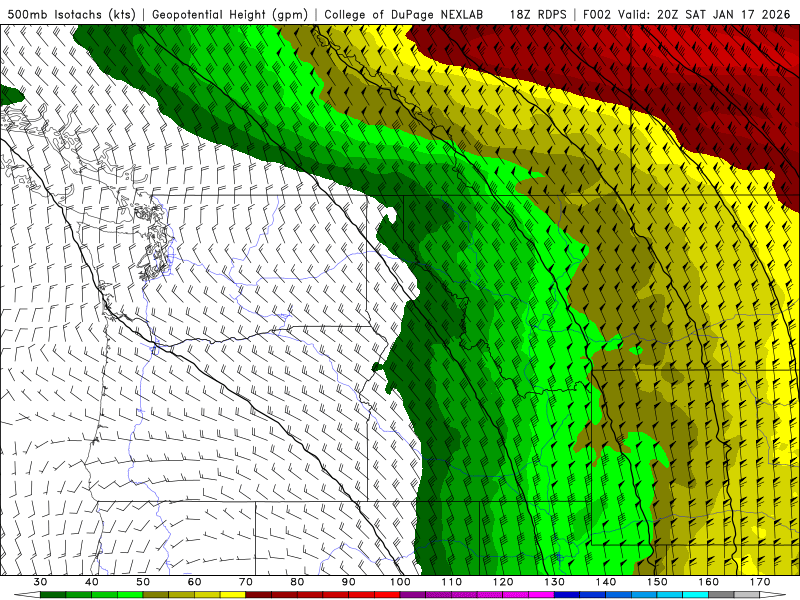Click the 170 label on the color scale
This screenshot has height=600, width=800.
point(760,582)
